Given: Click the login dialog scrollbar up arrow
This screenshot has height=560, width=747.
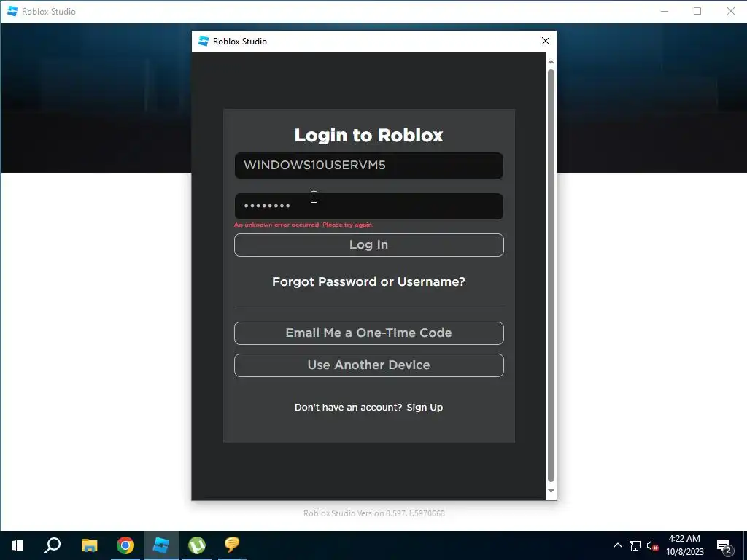Looking at the screenshot, I should pos(551,61).
